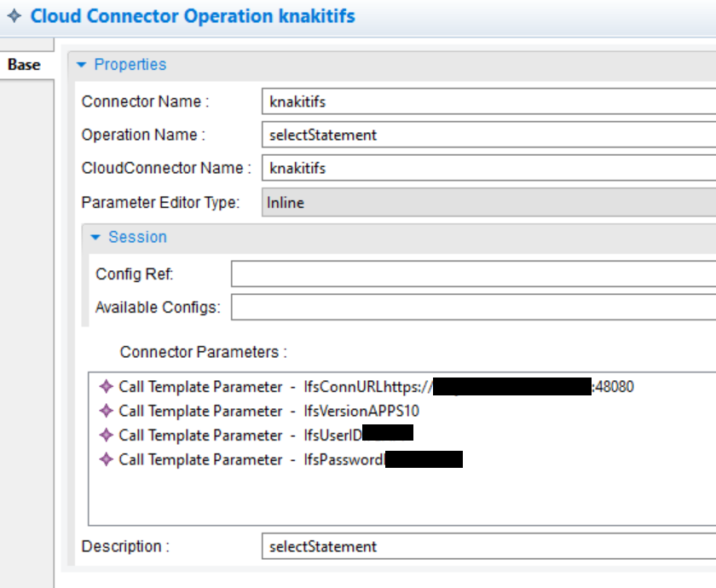Image resolution: width=716 pixels, height=588 pixels.
Task: Click the CloudConnector Name input field
Action: click(488, 168)
